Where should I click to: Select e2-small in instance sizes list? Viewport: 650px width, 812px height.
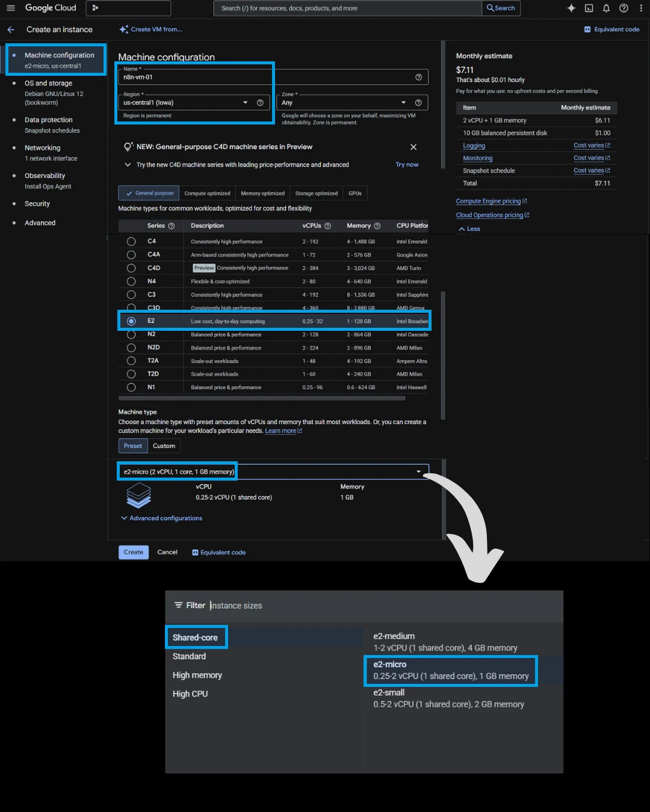coord(463,698)
